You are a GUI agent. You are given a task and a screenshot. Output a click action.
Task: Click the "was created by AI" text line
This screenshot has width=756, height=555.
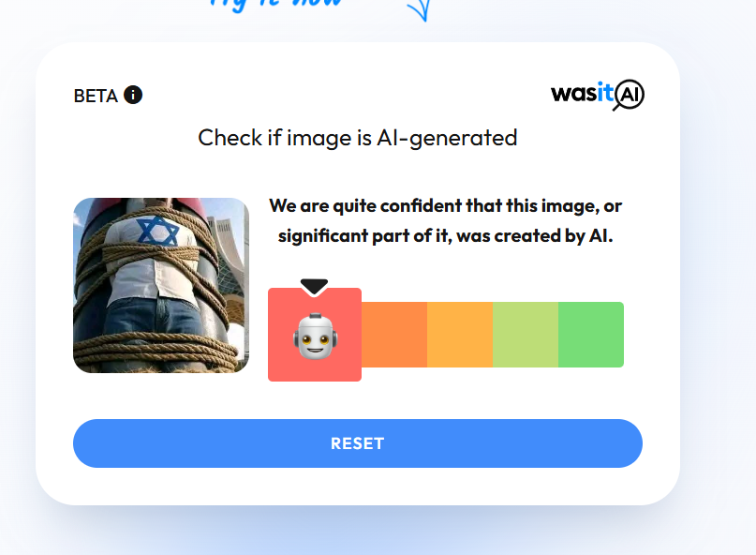[x=445, y=235]
